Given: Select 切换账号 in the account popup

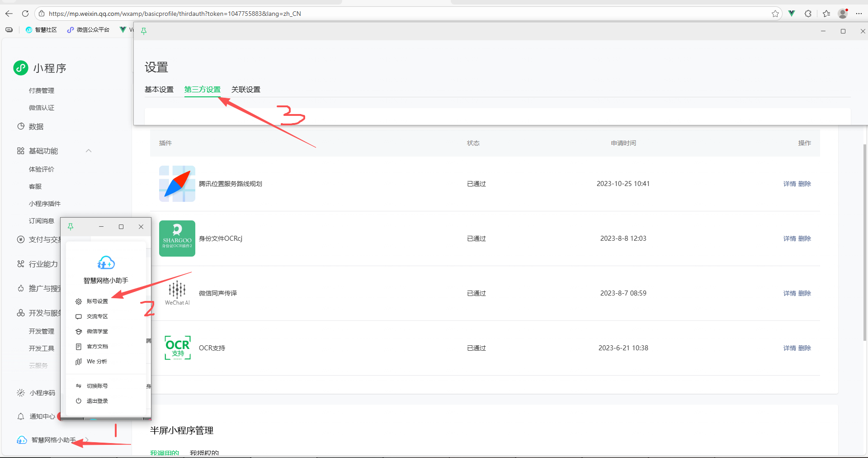Looking at the screenshot, I should point(97,386).
